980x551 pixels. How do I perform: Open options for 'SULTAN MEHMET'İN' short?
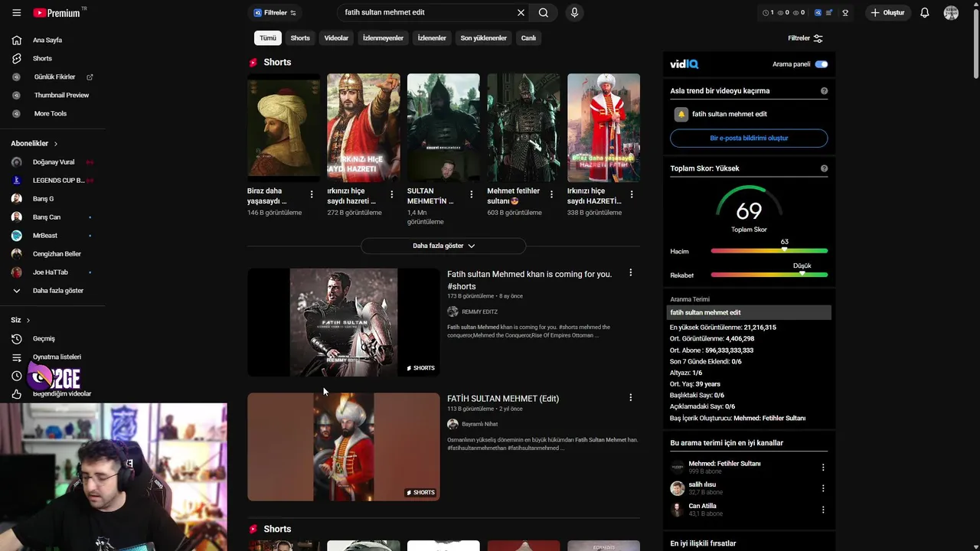pyautogui.click(x=472, y=194)
